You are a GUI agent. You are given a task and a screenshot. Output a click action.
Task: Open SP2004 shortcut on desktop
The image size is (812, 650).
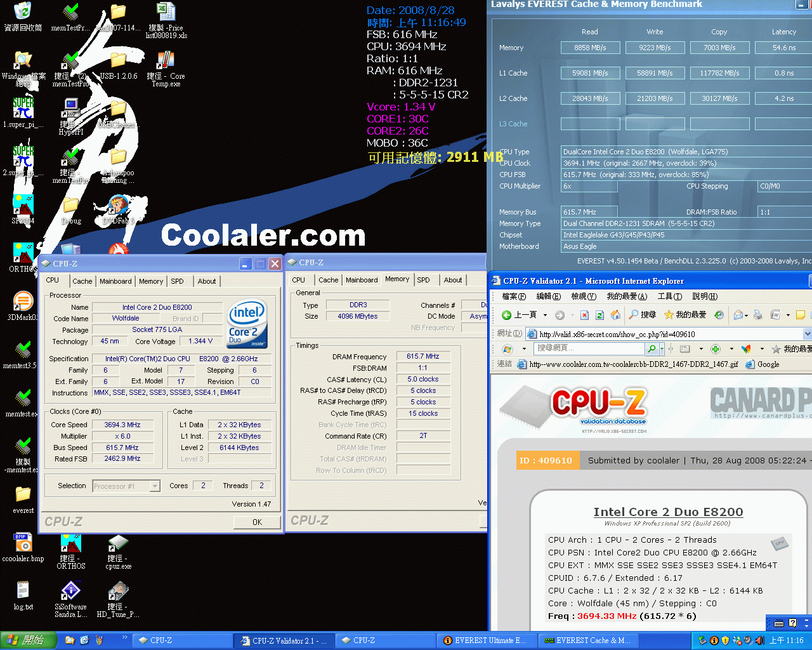click(x=23, y=209)
